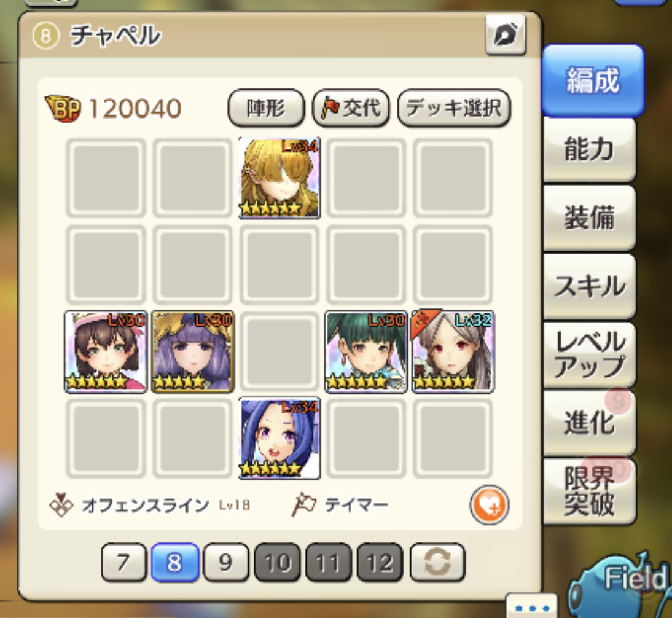Select the brown-haired Lv30 character with hat
The width and height of the screenshot is (672, 618).
106,351
